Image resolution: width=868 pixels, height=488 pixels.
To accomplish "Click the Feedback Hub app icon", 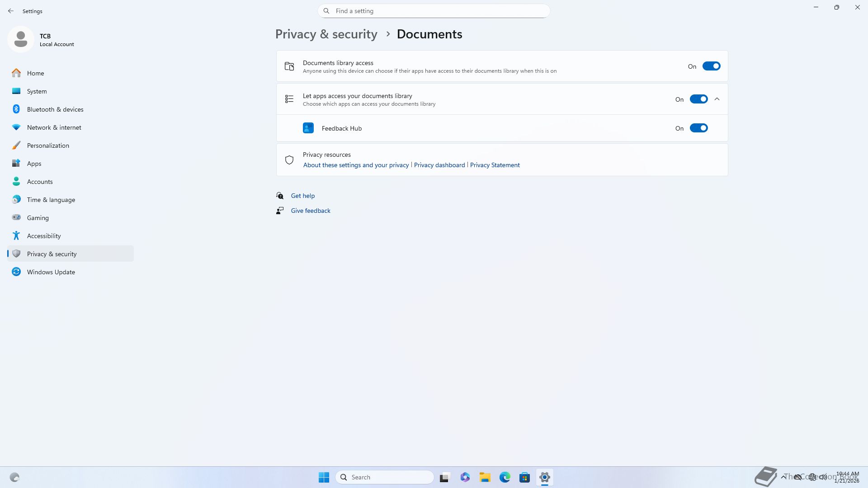I will pyautogui.click(x=308, y=128).
